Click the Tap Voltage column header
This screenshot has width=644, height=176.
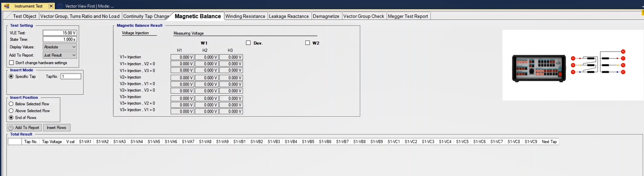[x=52, y=142]
